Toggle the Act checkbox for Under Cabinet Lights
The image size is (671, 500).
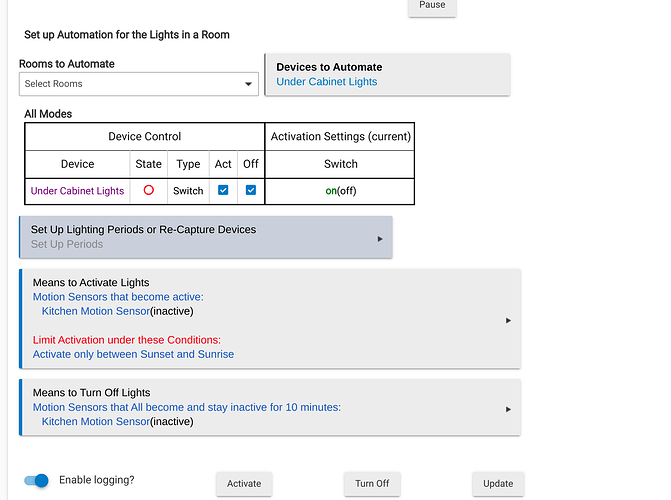pyautogui.click(x=223, y=191)
